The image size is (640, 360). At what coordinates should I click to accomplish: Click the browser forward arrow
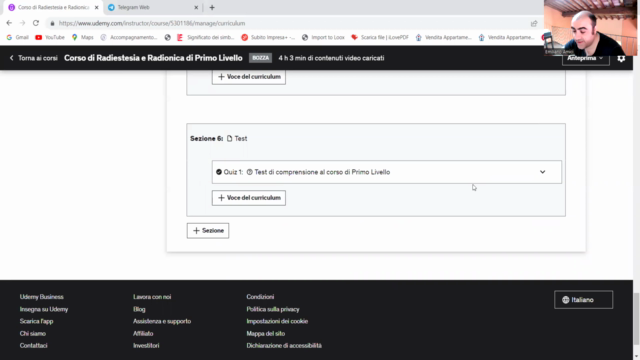point(22,23)
